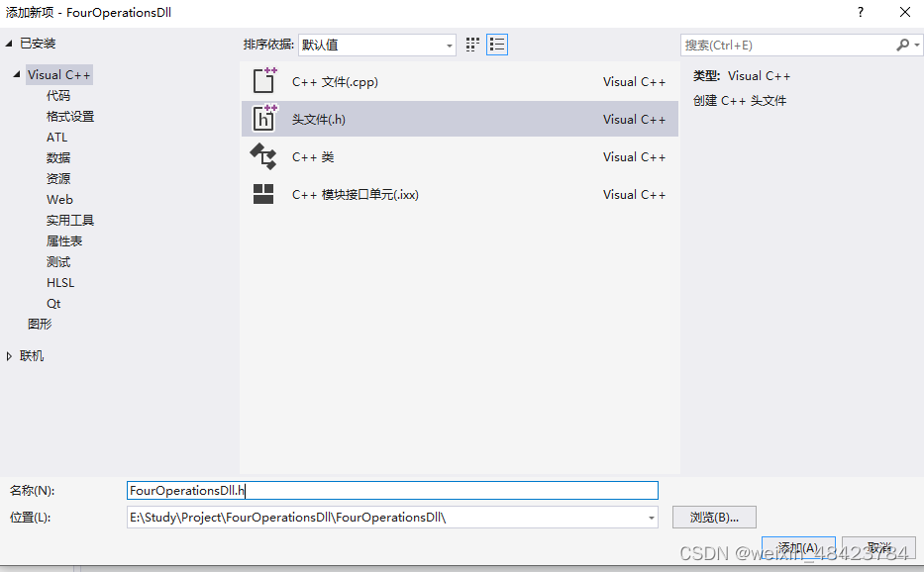Select the C++ 模块接口单元(.ixx) icon
924x572 pixels.
(x=263, y=194)
